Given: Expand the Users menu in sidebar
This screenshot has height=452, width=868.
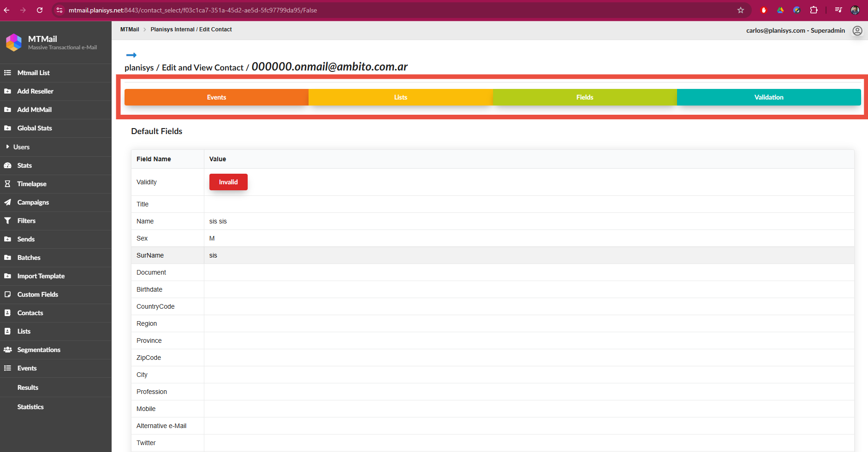Looking at the screenshot, I should click(x=21, y=147).
